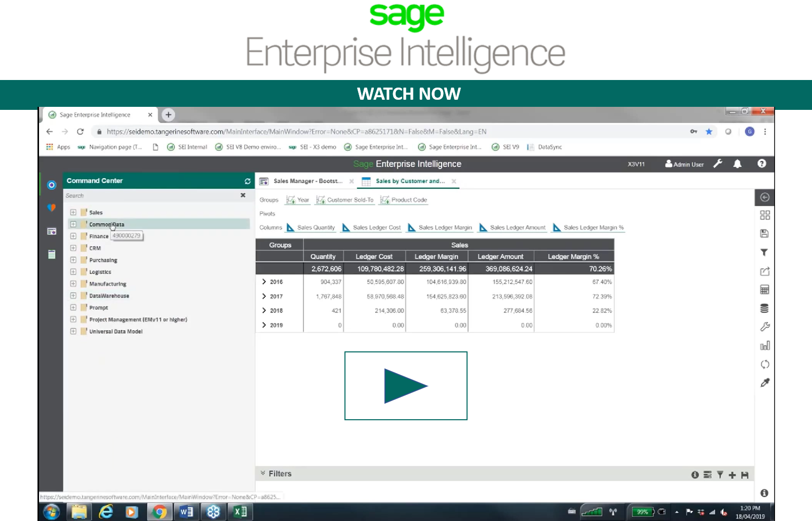The height and width of the screenshot is (521, 812).
Task: Expand the 2017 row in the table
Action: tap(265, 296)
